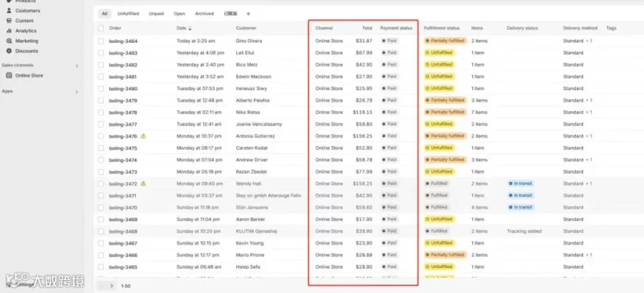Sort by Date column arrow icon

tap(190, 29)
